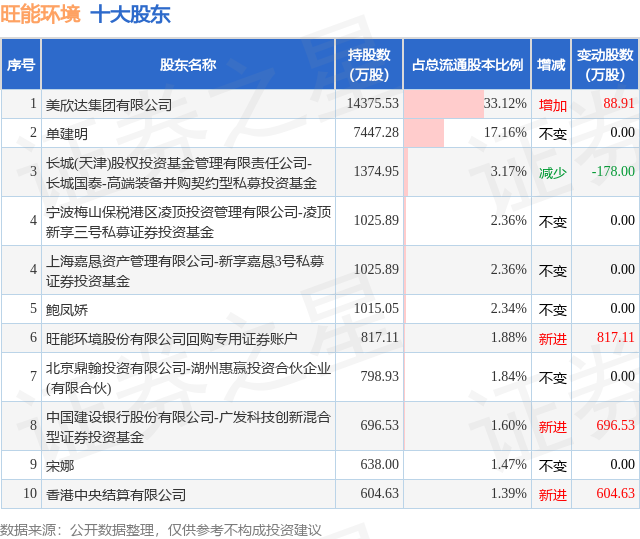Click the red 增加 status
640x539 pixels.
(553, 105)
